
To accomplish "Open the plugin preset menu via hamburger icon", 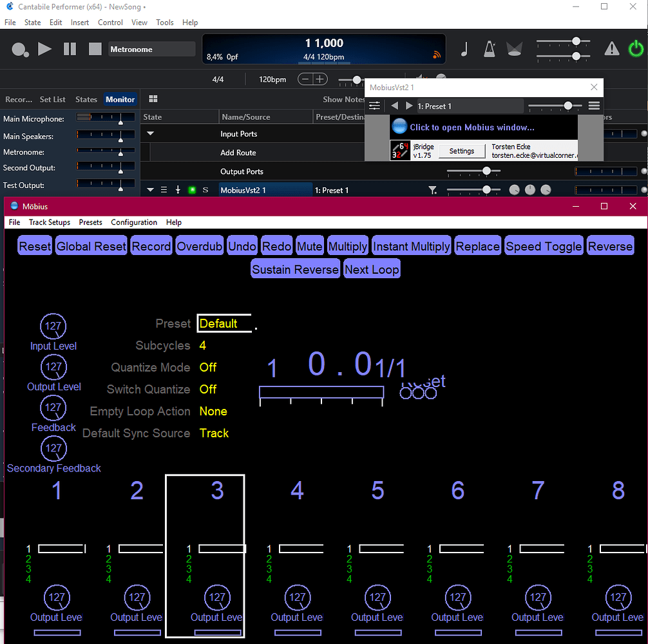I will coord(593,106).
